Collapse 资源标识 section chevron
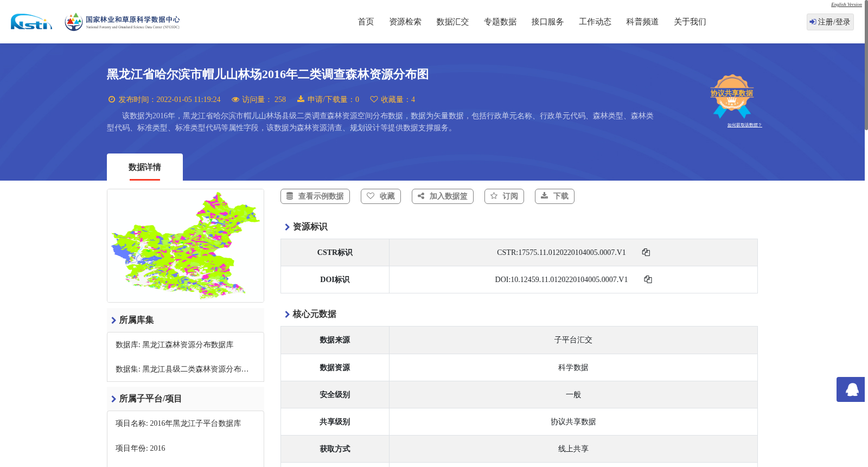 tap(287, 227)
